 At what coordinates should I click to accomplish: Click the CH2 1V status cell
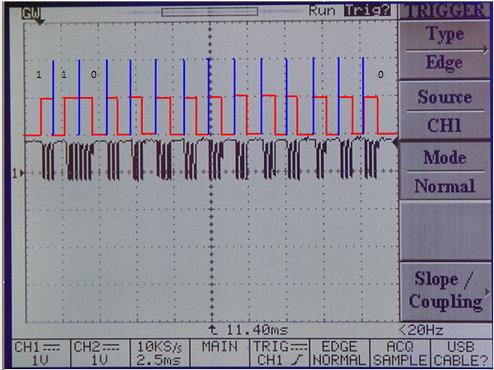(100, 353)
